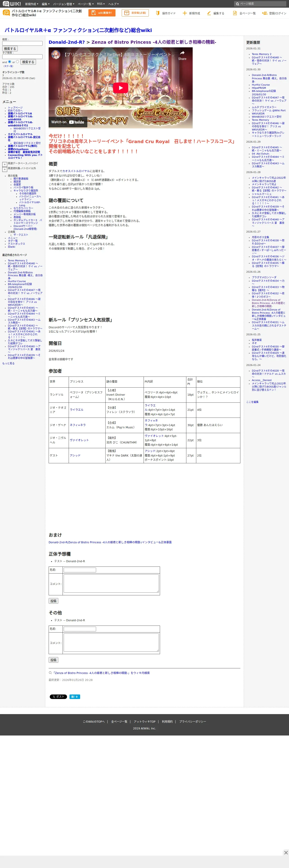
Task: Open インタビュー&正体暴露 link under おまけ
Action: (x=110, y=542)
